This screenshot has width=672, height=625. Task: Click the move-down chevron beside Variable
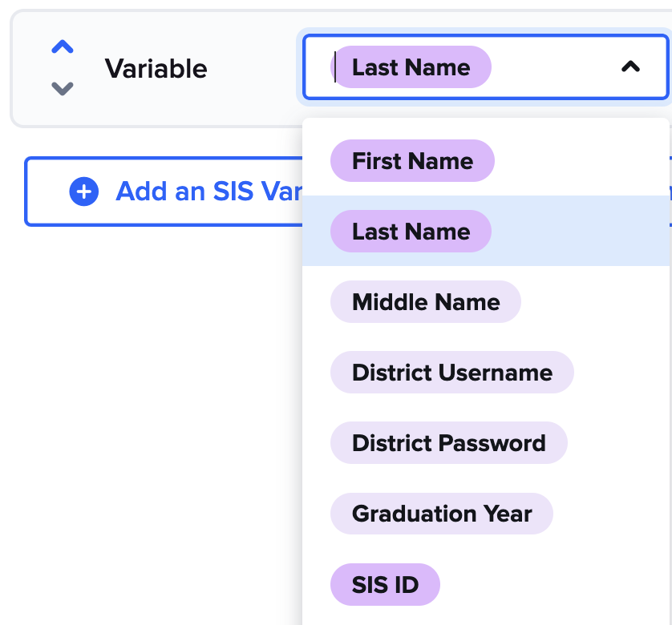click(x=63, y=88)
